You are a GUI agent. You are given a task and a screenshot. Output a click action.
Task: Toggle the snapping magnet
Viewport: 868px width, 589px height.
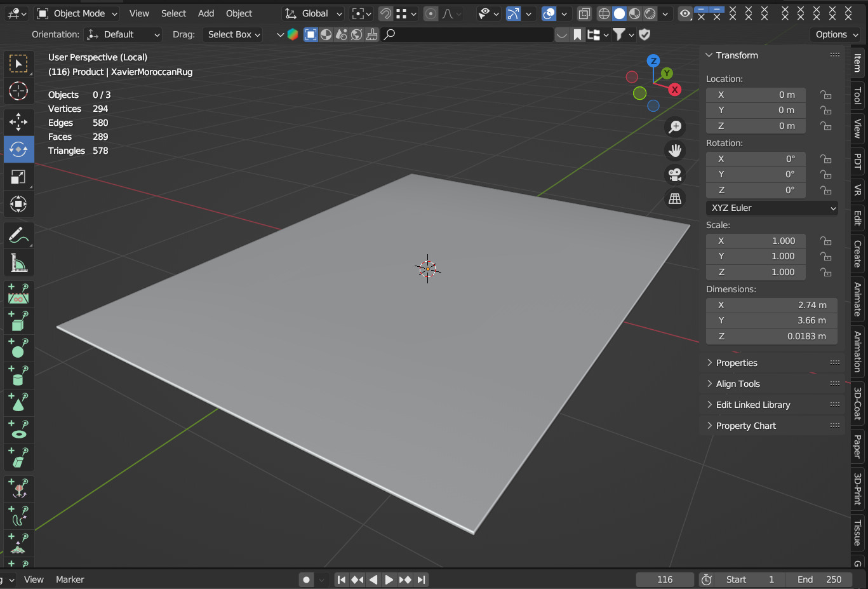coord(385,13)
